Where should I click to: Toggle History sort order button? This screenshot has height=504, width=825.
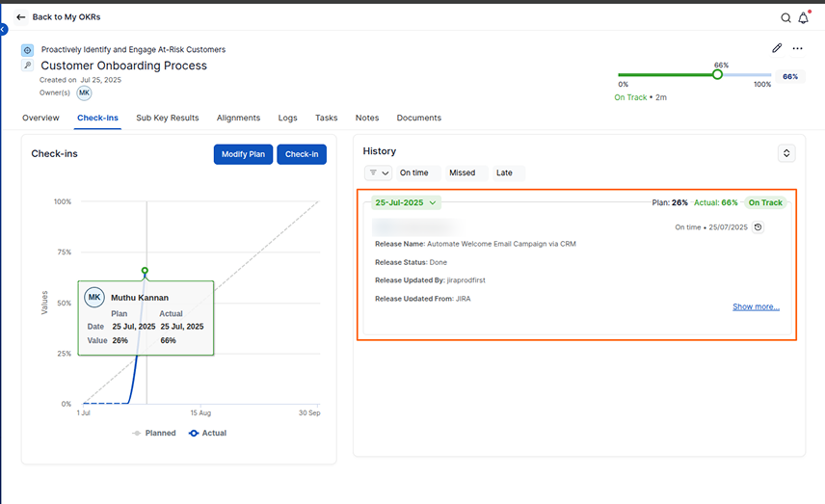(x=786, y=153)
